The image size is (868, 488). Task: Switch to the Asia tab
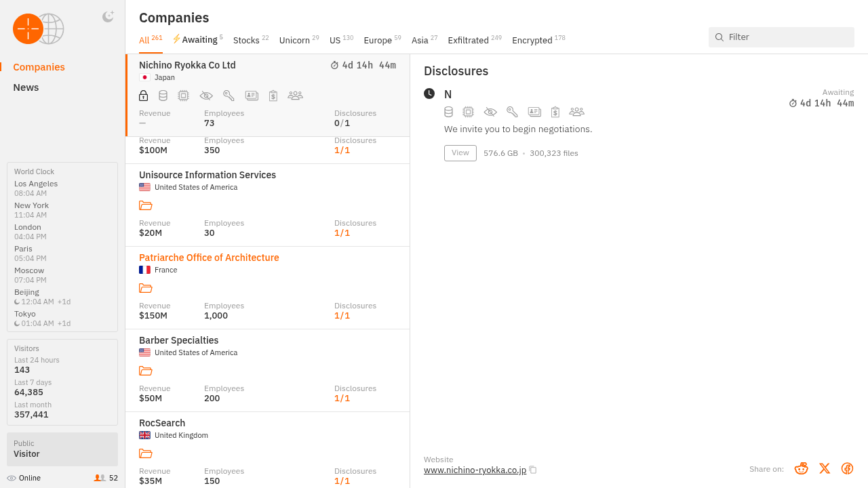pos(425,39)
